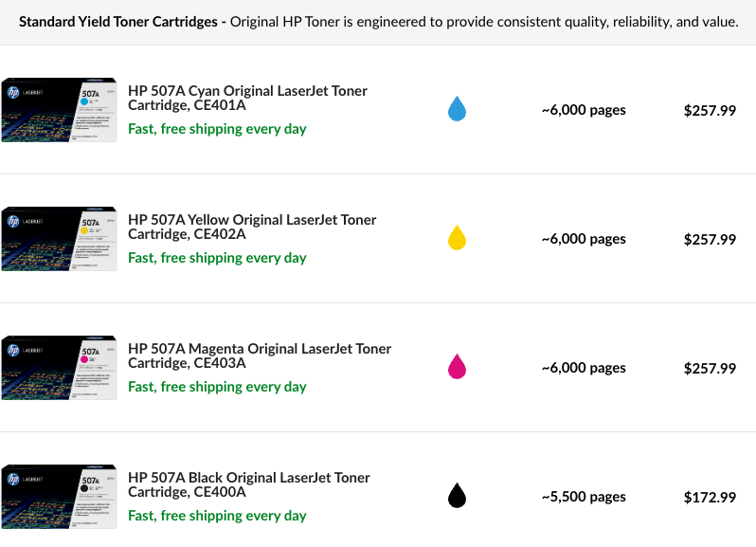Click the $172.99 price of the Black cartridge

point(710,498)
